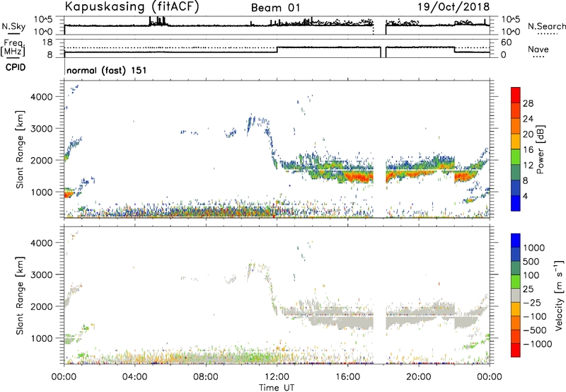Click the '4000' tick on the power panel range axis

(42, 97)
